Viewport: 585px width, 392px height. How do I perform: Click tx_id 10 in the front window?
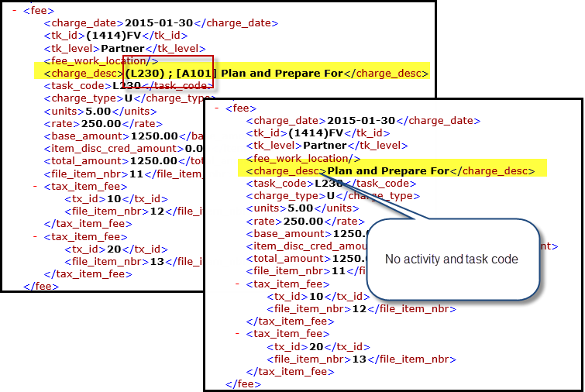tap(318, 297)
